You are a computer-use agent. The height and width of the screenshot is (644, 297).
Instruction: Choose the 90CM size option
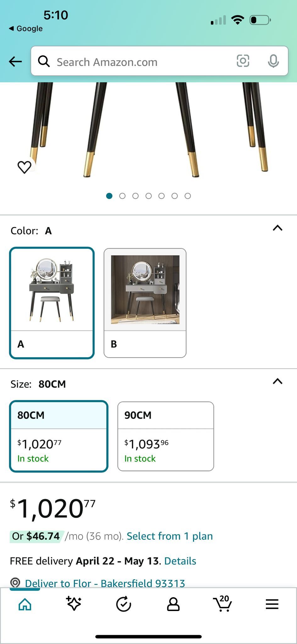tap(166, 436)
